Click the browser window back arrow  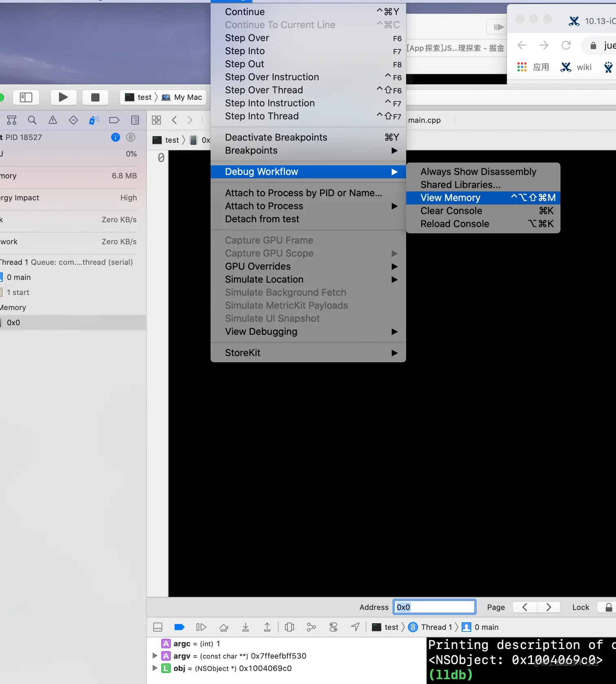coord(522,45)
